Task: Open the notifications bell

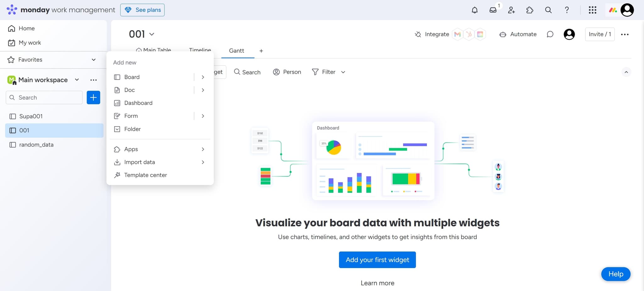Action: pos(475,10)
